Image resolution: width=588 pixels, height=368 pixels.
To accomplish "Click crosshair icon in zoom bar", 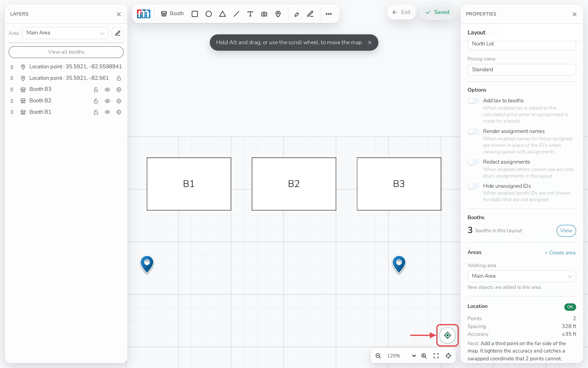I will (448, 356).
